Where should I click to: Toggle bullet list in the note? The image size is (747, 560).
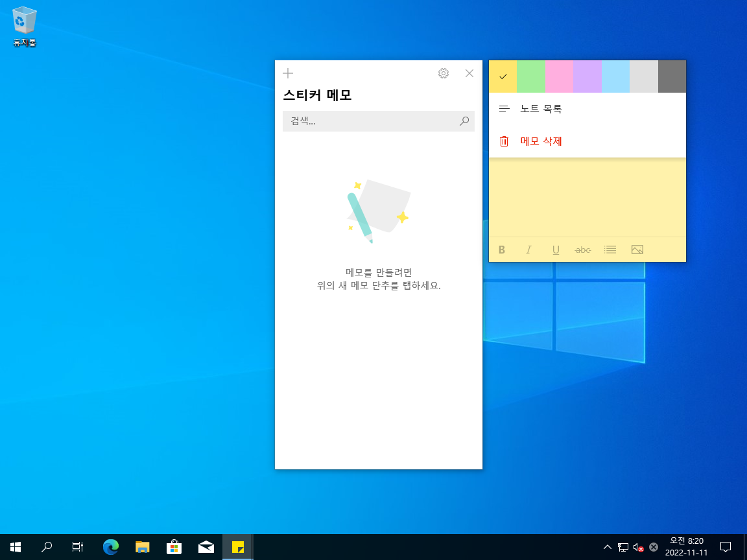point(610,250)
